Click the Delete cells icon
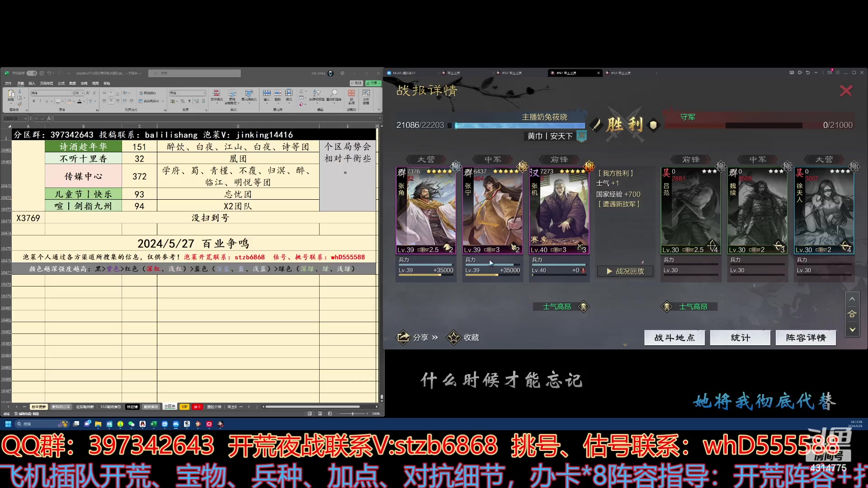 (278, 93)
